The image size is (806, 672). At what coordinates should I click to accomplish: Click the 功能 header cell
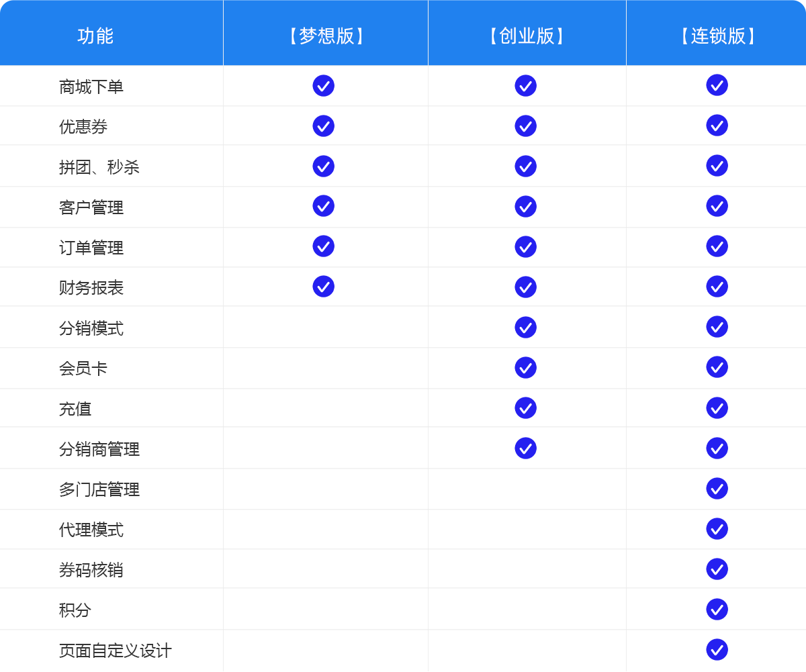pos(95,36)
